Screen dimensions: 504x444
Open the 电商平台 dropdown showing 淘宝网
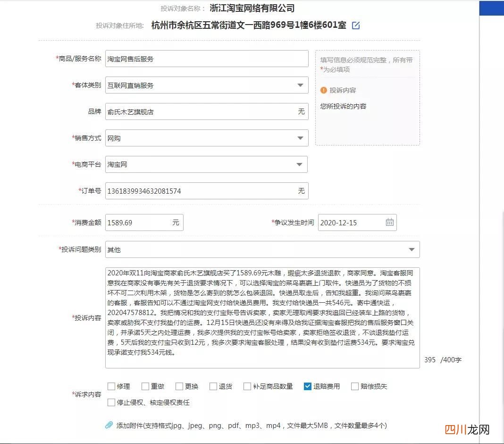(x=206, y=164)
